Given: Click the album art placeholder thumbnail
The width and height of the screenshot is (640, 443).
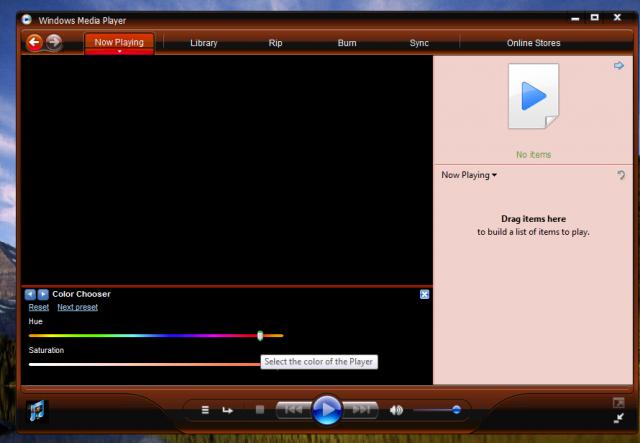Looking at the screenshot, I should click(x=533, y=96).
